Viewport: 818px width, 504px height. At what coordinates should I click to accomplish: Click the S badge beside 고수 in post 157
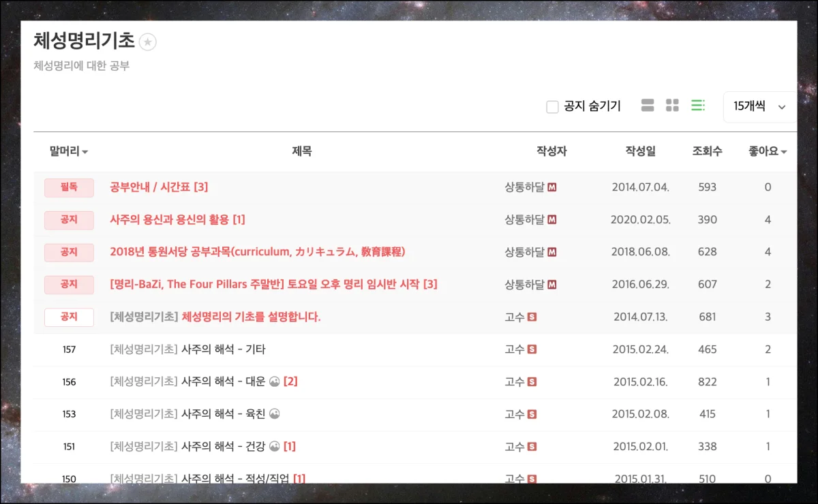click(x=532, y=349)
